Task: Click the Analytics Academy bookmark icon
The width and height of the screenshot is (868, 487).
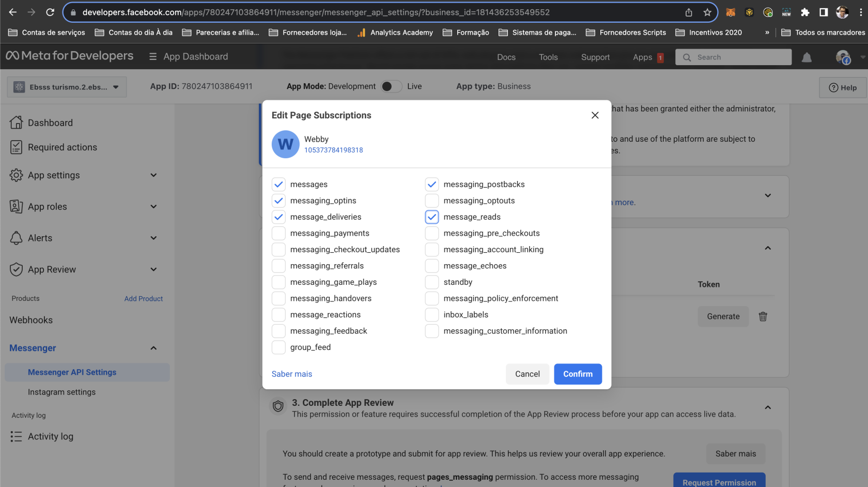Action: pos(361,33)
